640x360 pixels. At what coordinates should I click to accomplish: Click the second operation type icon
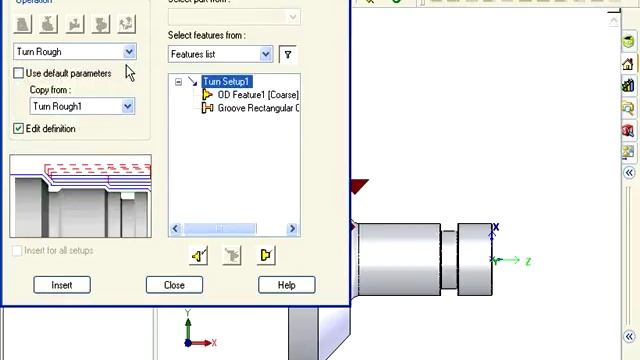49,24
